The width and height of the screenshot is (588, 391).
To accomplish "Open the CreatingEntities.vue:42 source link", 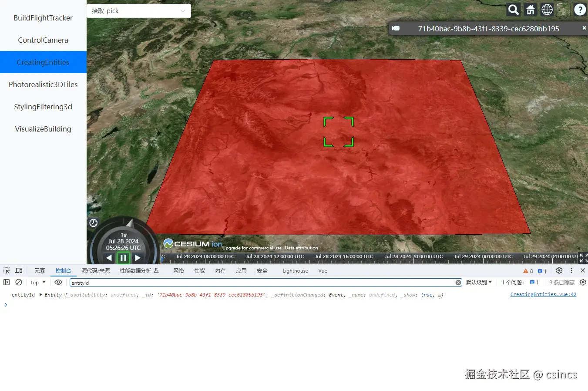I will tap(543, 294).
